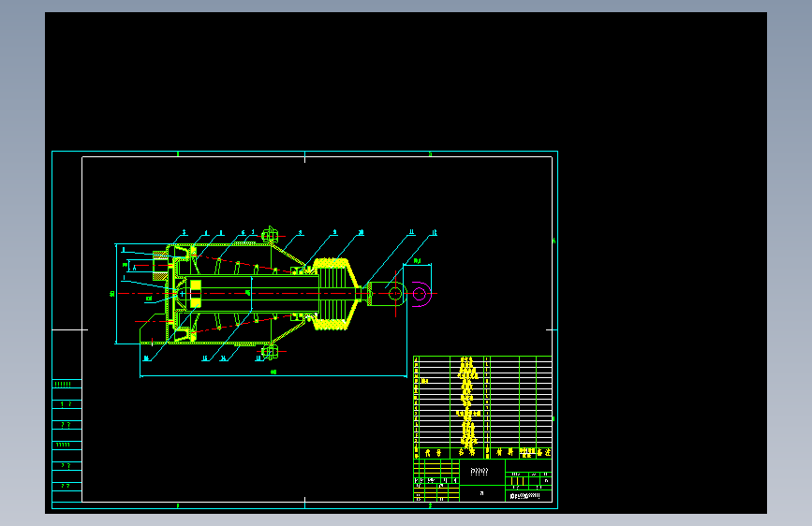812x526 pixels.
Task: Select part balloon number 9
Action: click(334, 232)
